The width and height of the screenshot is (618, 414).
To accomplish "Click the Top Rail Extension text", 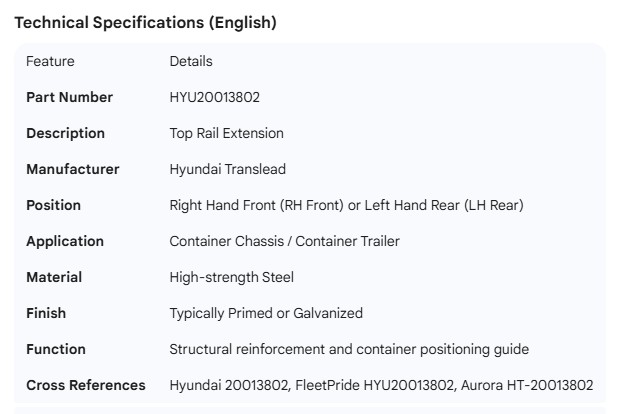I will pyautogui.click(x=226, y=133).
